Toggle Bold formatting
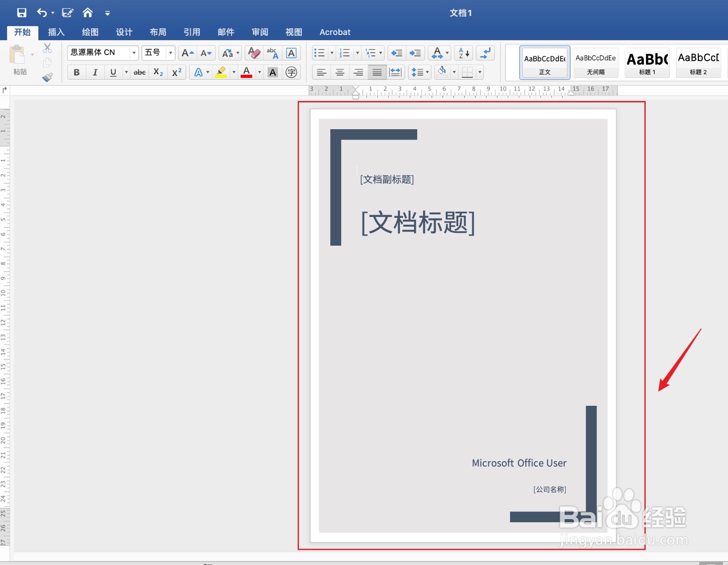 [76, 72]
